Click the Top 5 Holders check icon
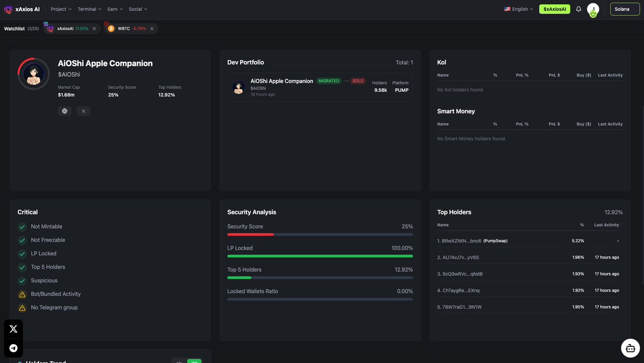Viewport: 644px width, 363px height. click(22, 268)
